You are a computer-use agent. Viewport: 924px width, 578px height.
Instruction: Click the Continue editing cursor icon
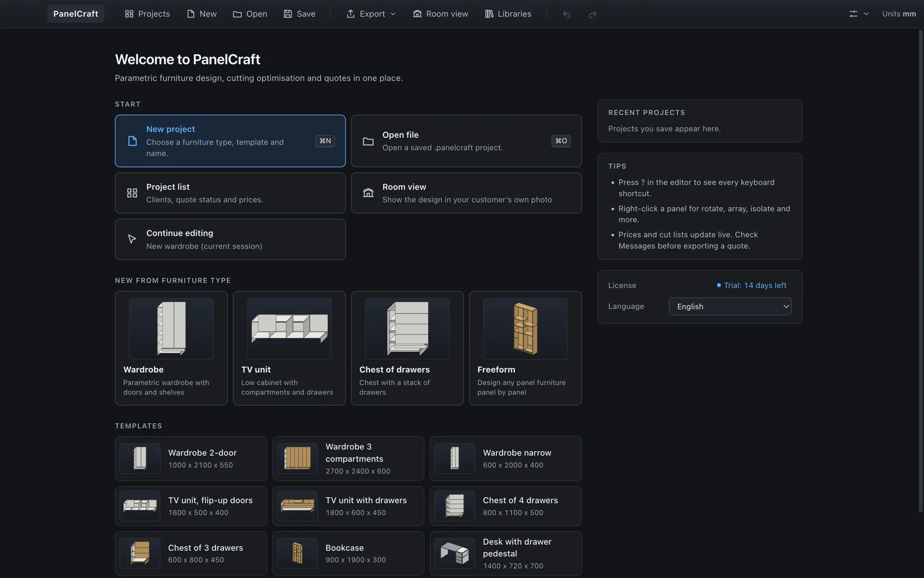(x=132, y=239)
